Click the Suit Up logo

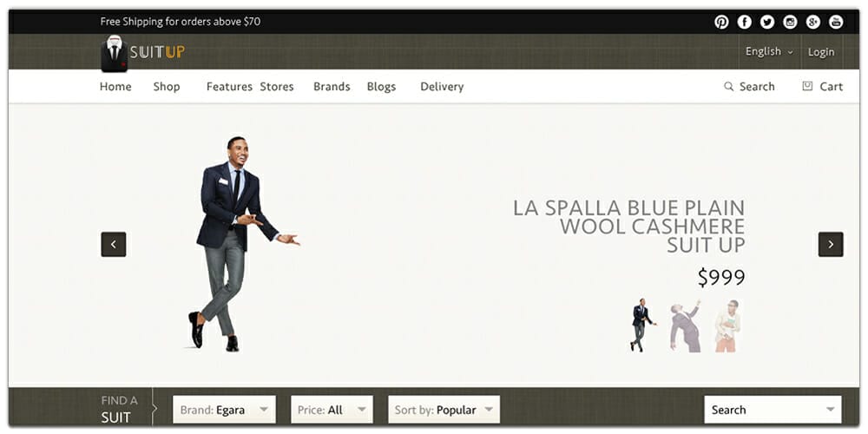point(142,53)
